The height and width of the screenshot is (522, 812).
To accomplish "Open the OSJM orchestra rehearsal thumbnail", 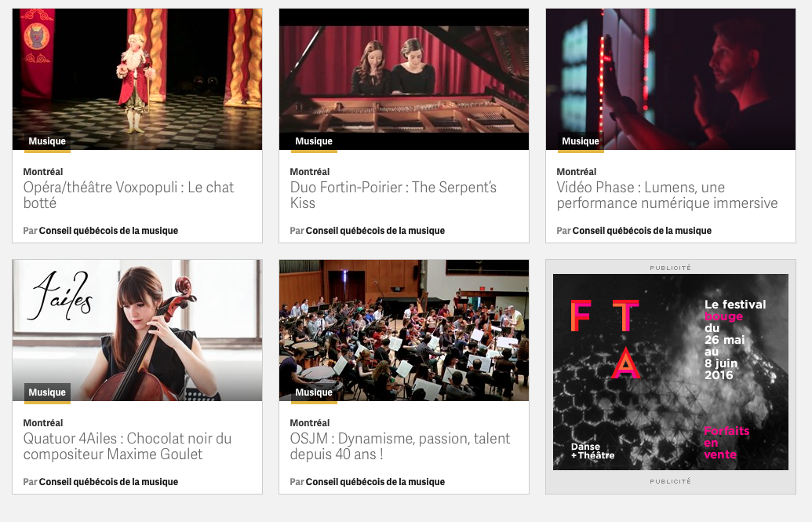I will coord(404,330).
